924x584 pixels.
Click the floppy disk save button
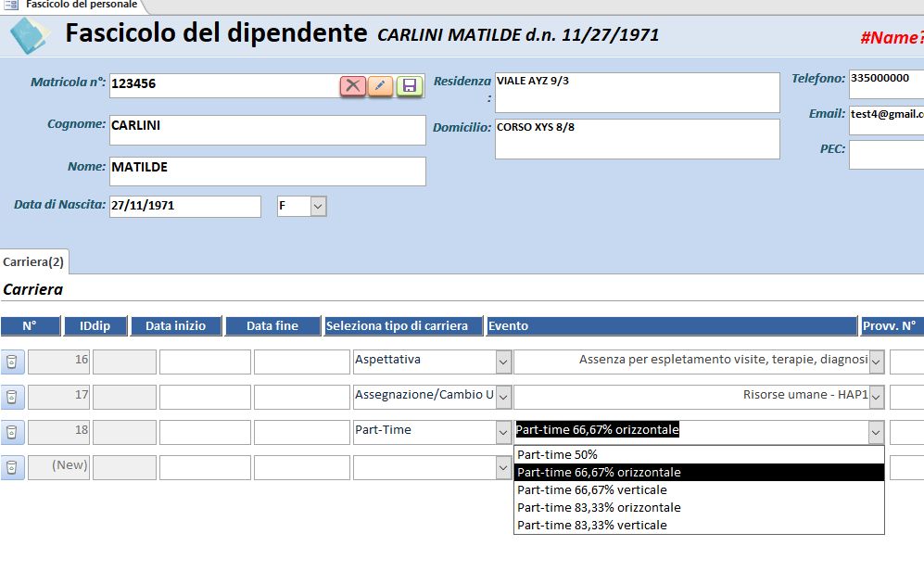[x=409, y=86]
